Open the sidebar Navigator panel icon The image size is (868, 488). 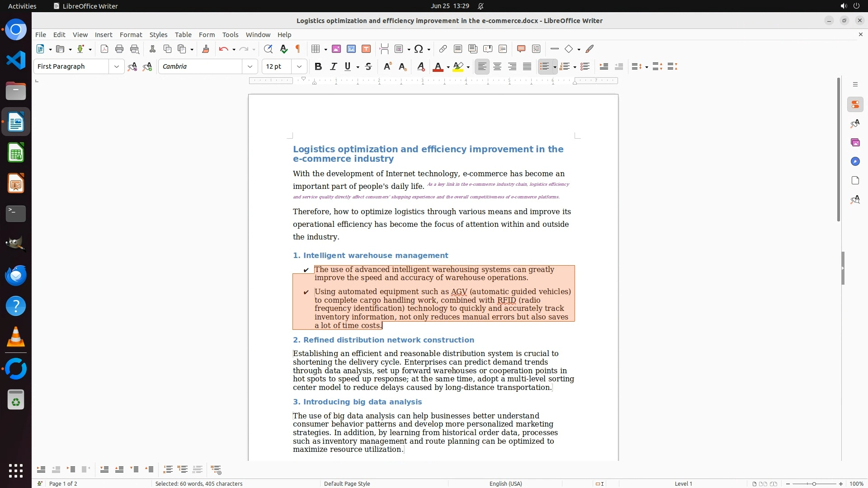[x=855, y=161]
